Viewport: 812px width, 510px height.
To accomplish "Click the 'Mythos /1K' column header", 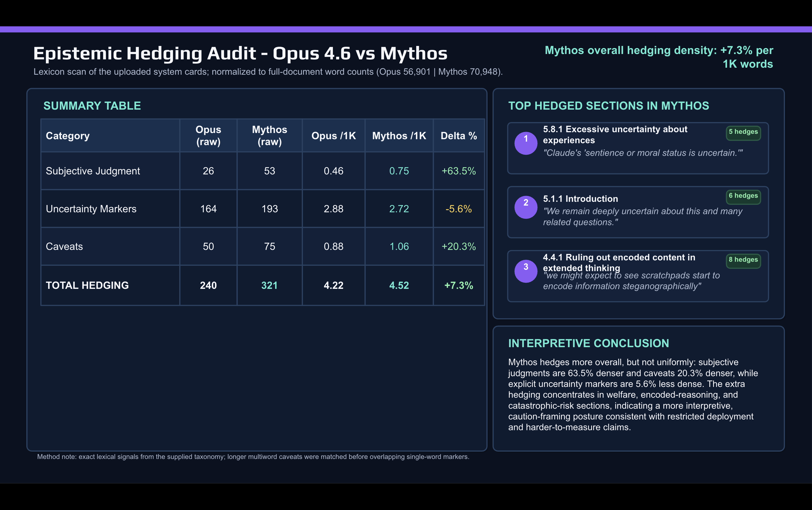I will pos(399,136).
